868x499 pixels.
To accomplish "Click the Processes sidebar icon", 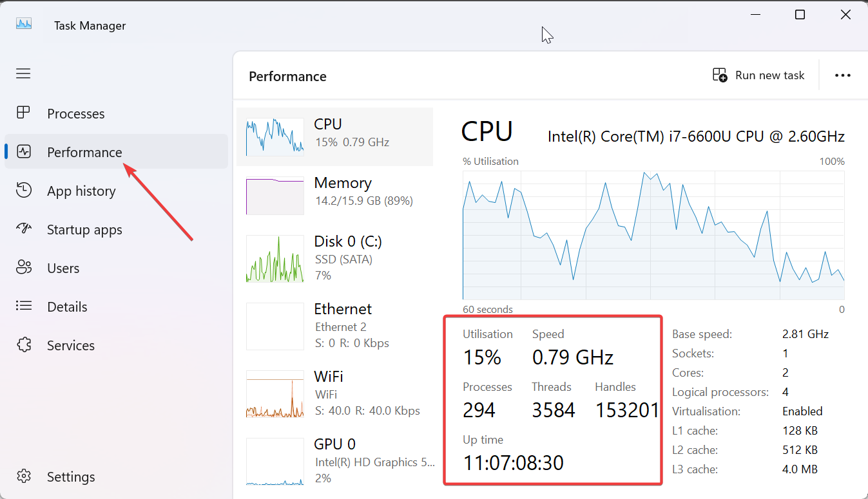I will pyautogui.click(x=23, y=113).
